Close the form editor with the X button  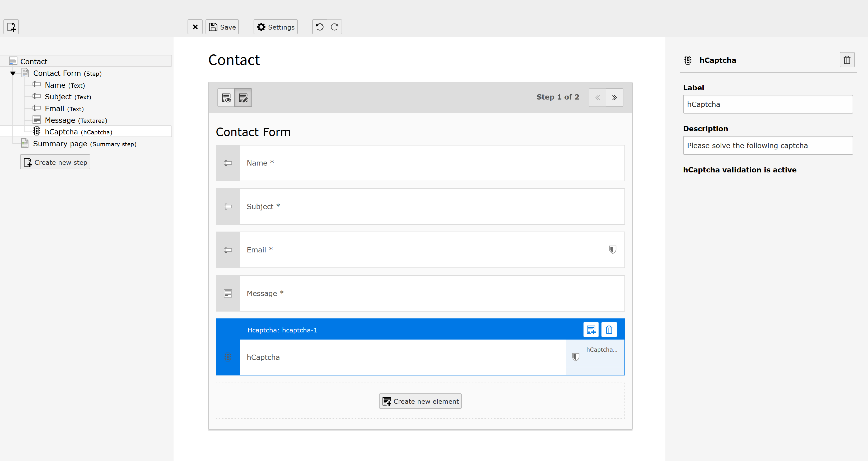195,27
